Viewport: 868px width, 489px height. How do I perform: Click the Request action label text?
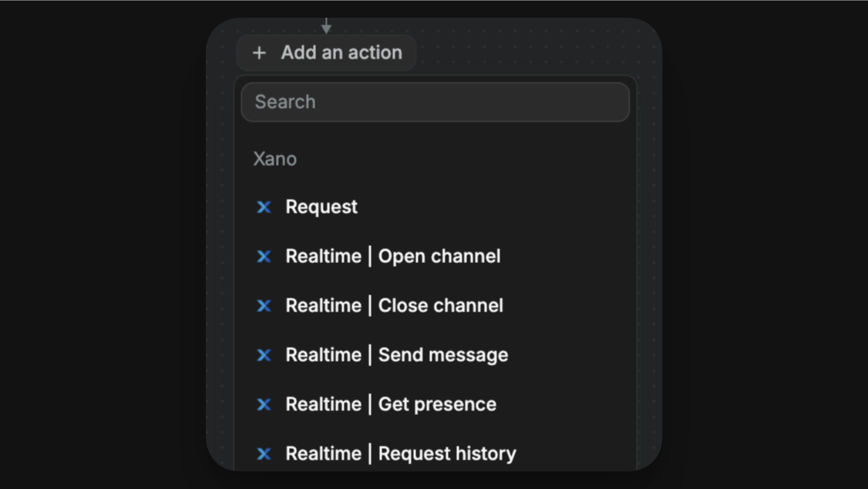tap(321, 207)
